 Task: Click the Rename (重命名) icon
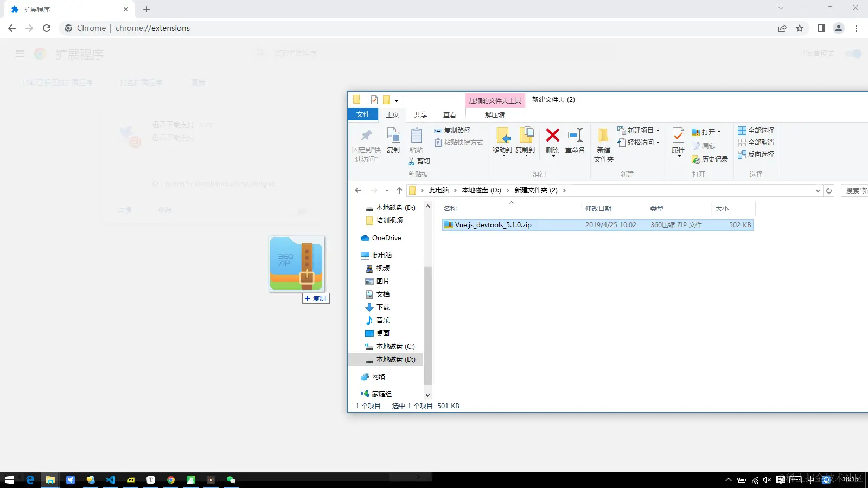point(575,136)
